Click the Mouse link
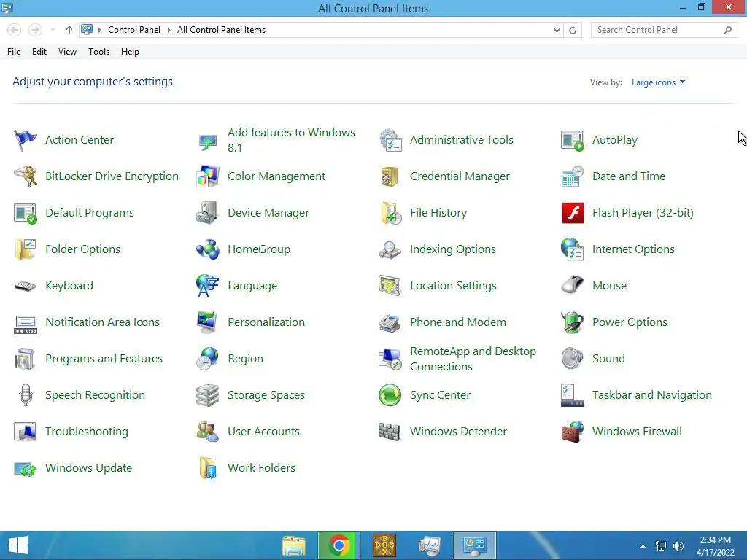 point(609,286)
